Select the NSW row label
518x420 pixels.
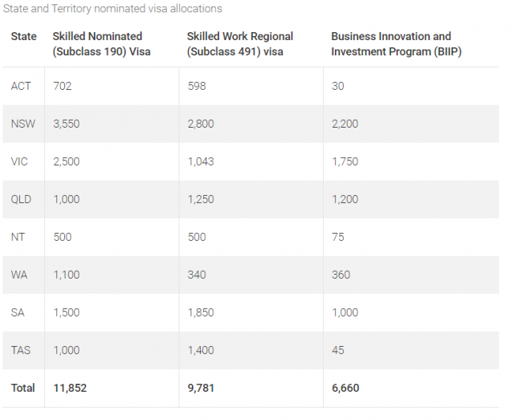pos(22,124)
